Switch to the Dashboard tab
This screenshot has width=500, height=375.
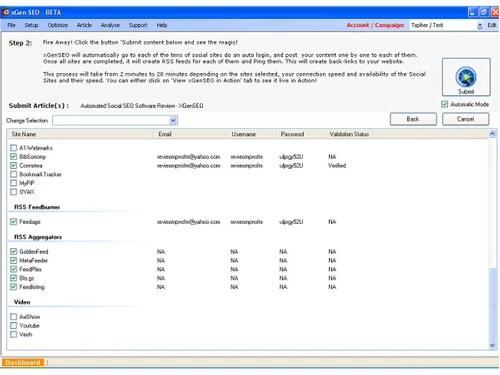coord(23,362)
